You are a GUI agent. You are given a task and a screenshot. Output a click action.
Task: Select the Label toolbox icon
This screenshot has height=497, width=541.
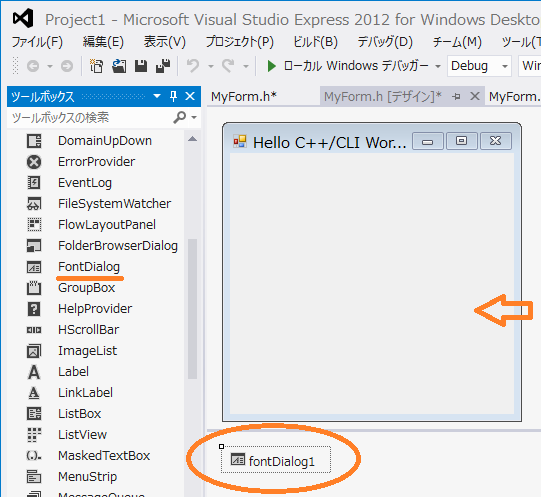pyautogui.click(x=34, y=372)
